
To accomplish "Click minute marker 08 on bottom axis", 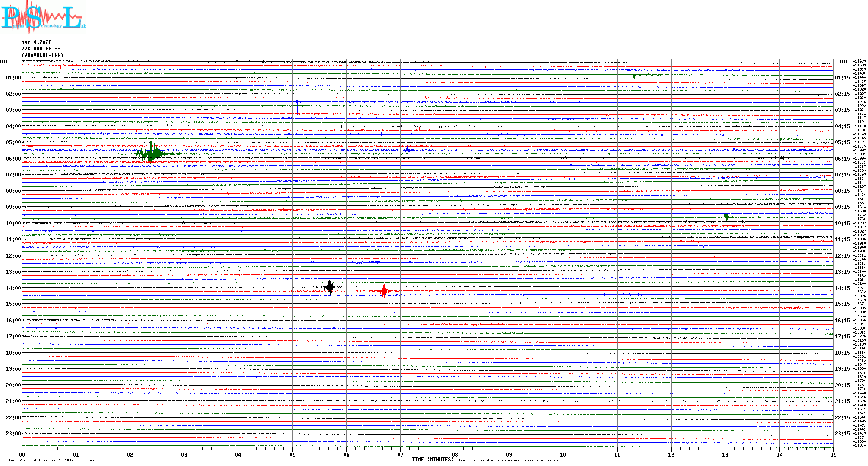I will (x=455, y=455).
